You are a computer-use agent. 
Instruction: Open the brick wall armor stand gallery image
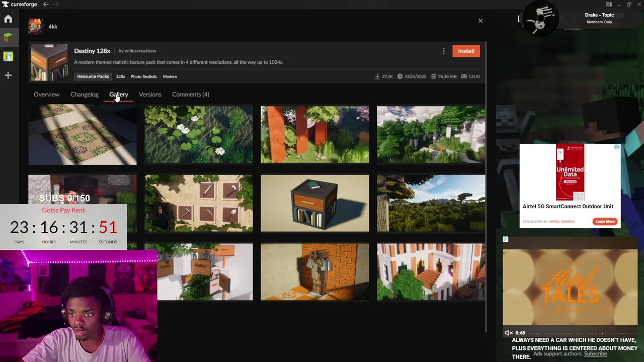click(x=315, y=272)
